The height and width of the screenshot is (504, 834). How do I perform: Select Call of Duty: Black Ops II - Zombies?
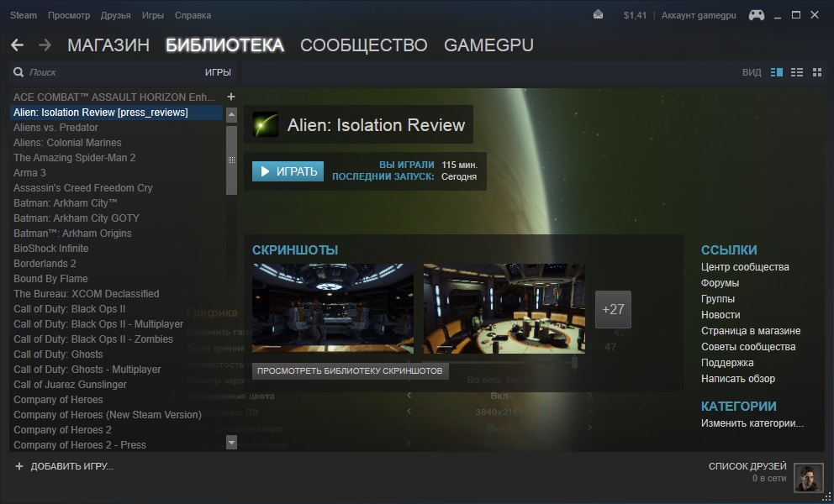click(93, 339)
